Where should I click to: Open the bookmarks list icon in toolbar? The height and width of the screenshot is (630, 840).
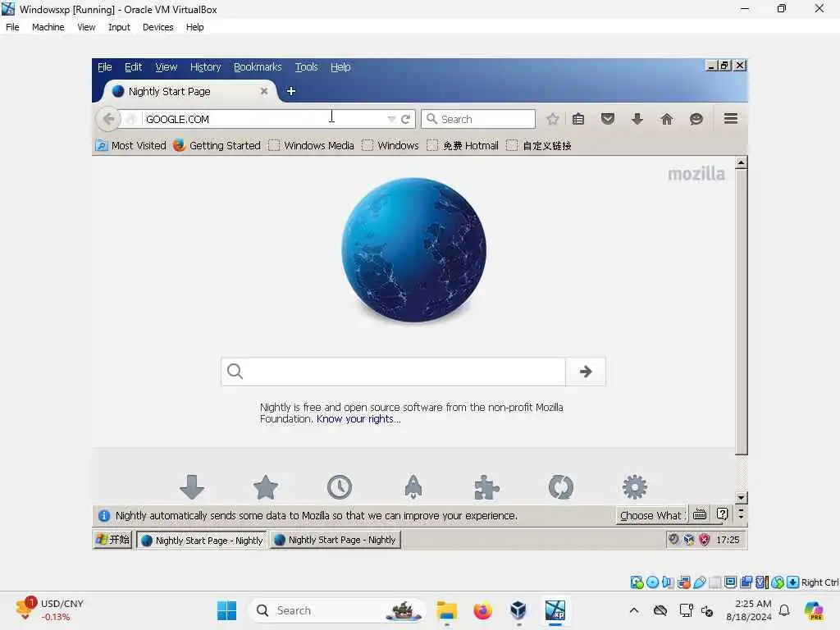tap(578, 119)
